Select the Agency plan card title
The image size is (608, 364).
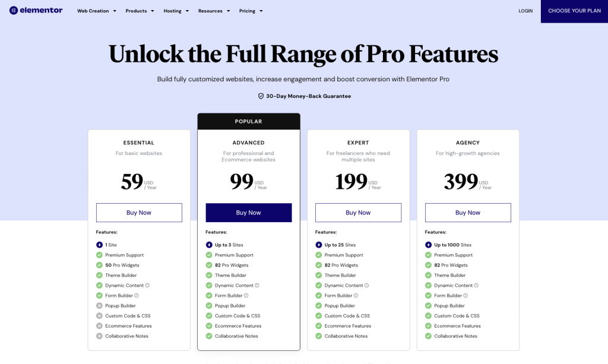pos(468,143)
